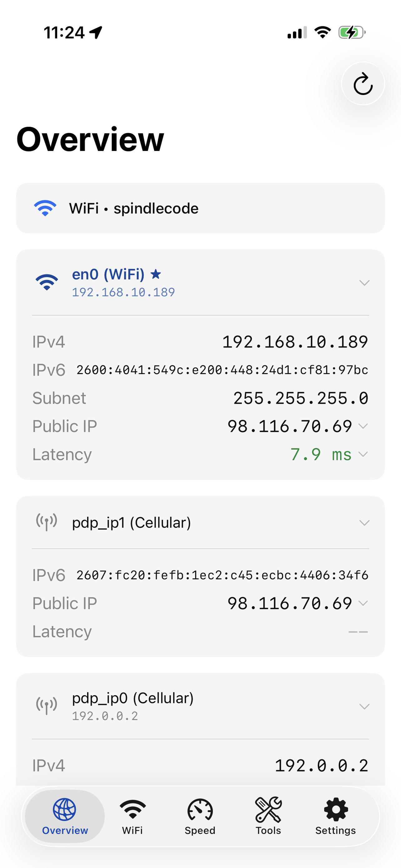The width and height of the screenshot is (401, 868).
Task: Expand the Public IP chevron under en0
Action: (364, 426)
